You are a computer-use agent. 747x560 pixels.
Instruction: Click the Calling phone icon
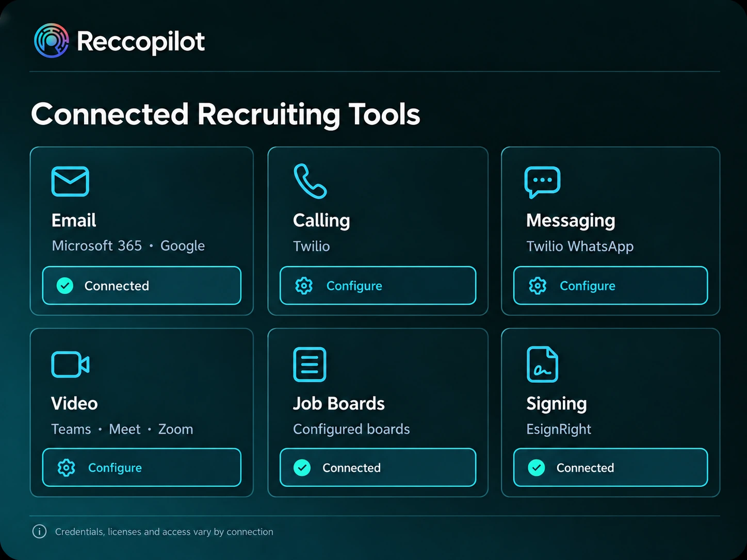(x=310, y=181)
